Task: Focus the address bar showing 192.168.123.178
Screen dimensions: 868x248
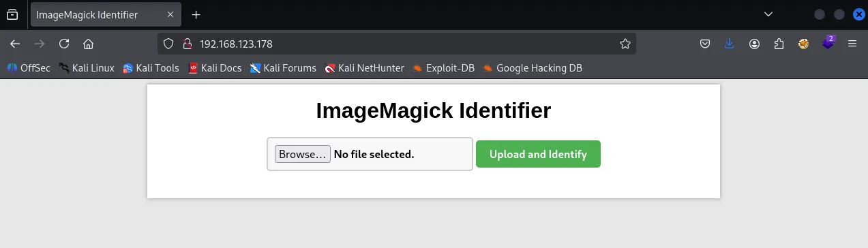Action: 397,44
